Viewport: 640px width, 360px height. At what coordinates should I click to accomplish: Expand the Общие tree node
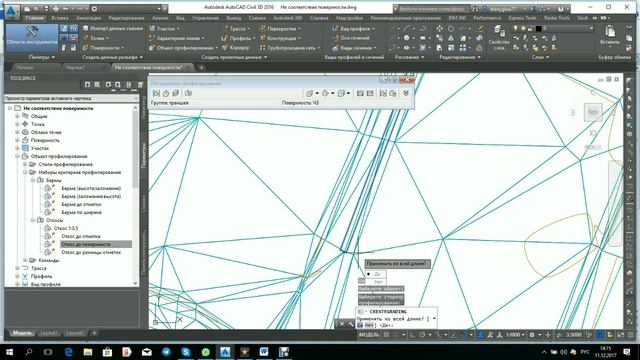[x=18, y=116]
